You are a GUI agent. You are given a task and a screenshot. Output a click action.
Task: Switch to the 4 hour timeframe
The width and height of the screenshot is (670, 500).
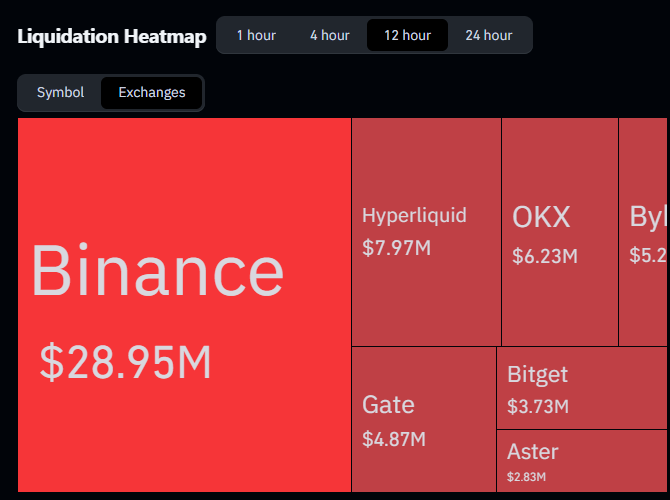tap(329, 35)
